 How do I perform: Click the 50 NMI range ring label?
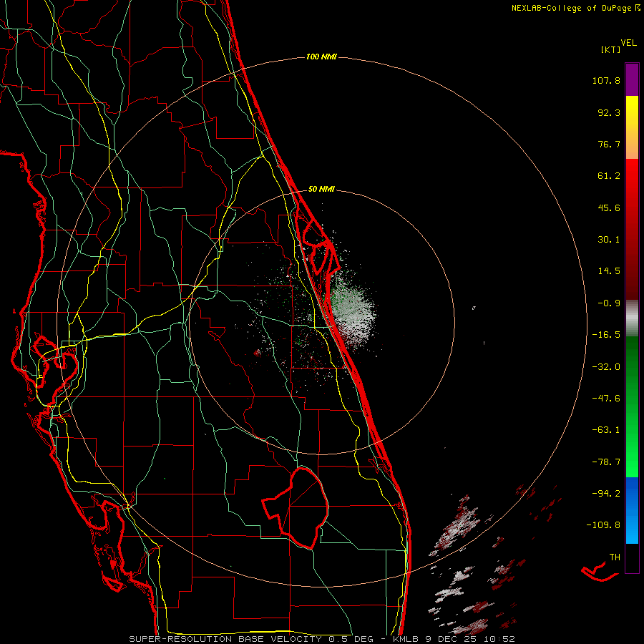[x=321, y=189]
